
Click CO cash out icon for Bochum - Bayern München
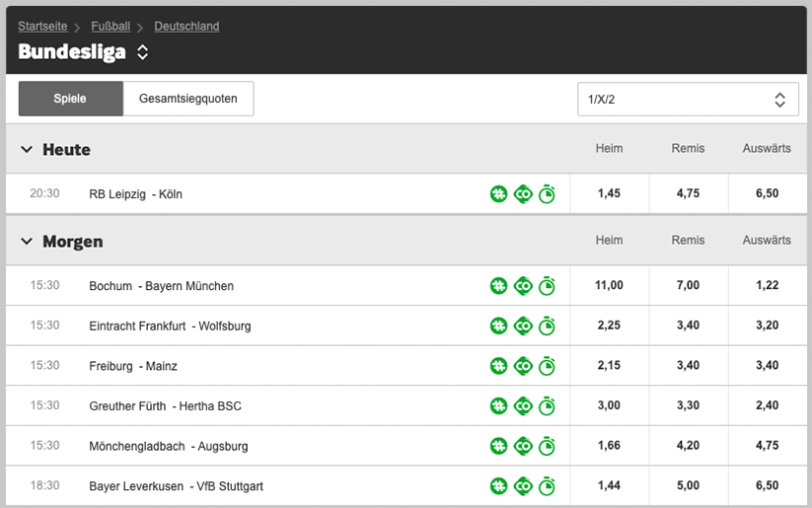coord(523,286)
